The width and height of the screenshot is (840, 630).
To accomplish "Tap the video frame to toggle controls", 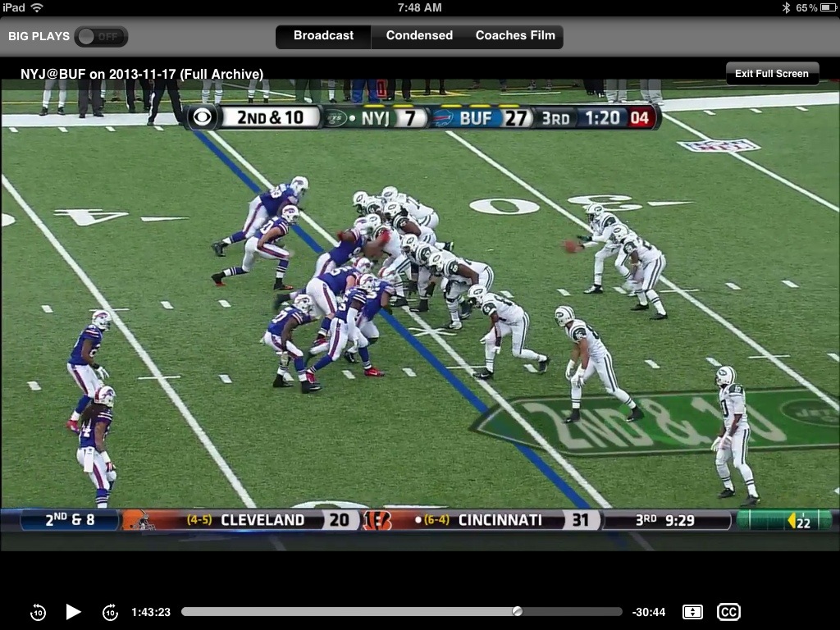I will 420,315.
